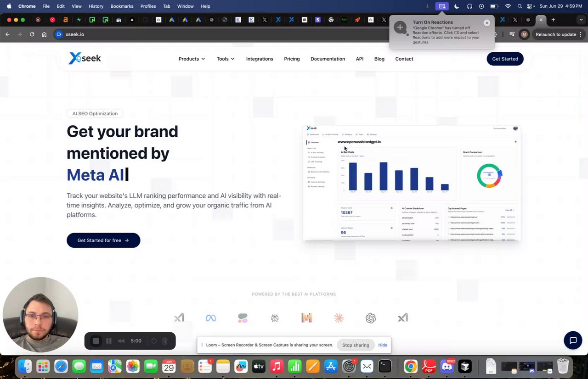Open Wi-Fi menu bar status
The width and height of the screenshot is (588, 379).
[508, 6]
